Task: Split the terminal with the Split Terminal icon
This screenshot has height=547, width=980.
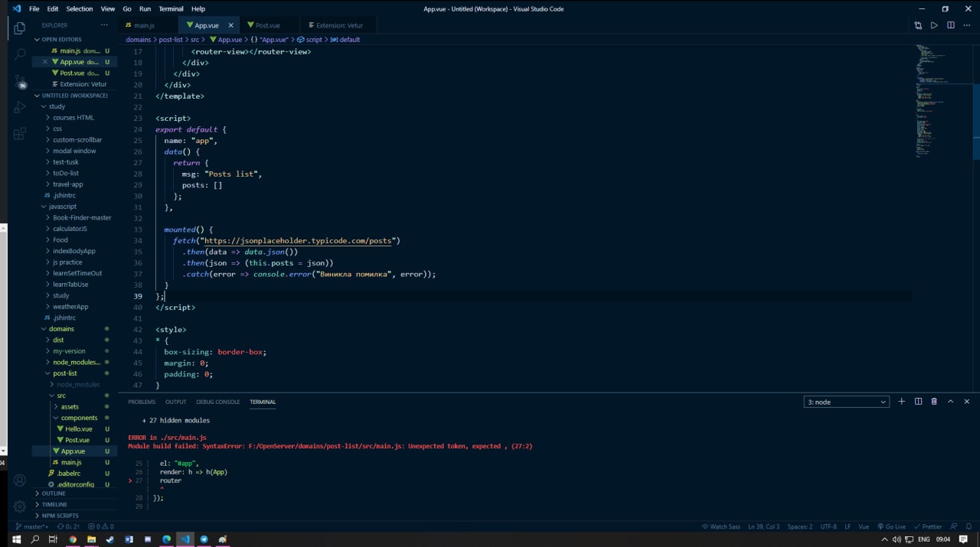Action: [x=918, y=402]
